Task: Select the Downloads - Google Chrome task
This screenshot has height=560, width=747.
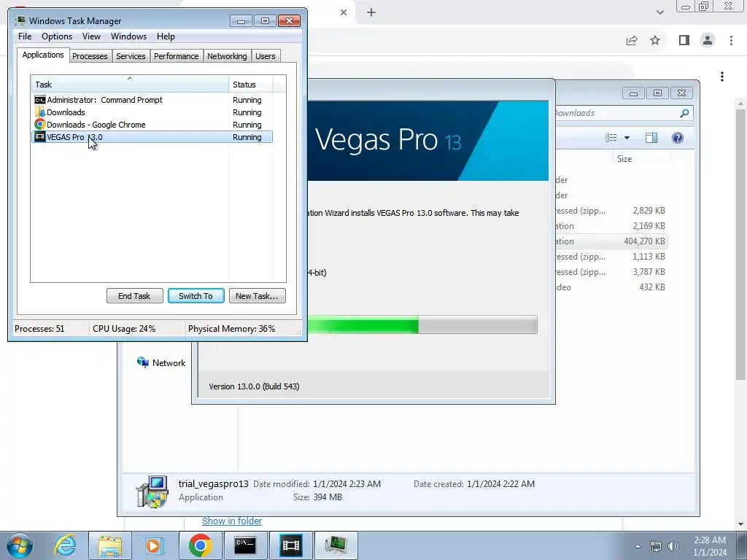Action: (152, 125)
